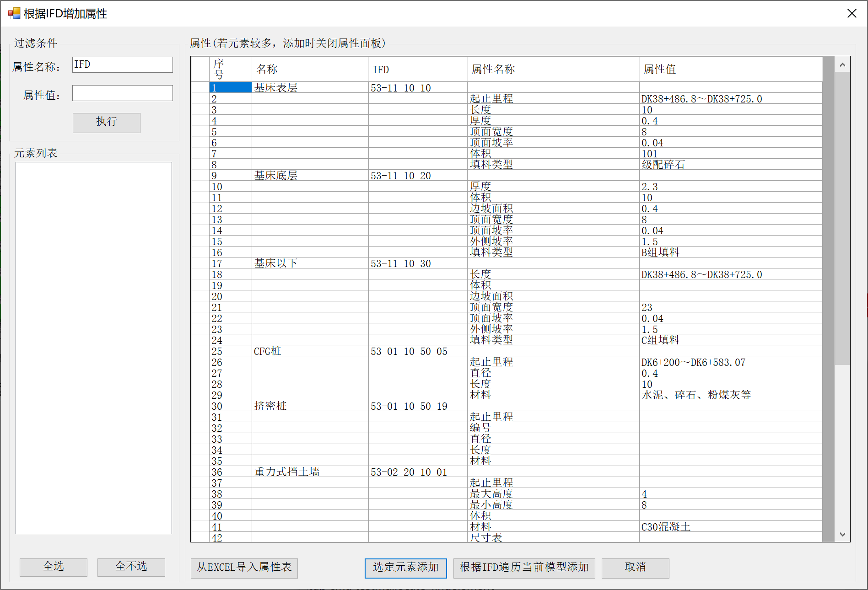The height and width of the screenshot is (590, 868).
Task: Click 从EXCEL导入属性表 button
Action: (244, 568)
